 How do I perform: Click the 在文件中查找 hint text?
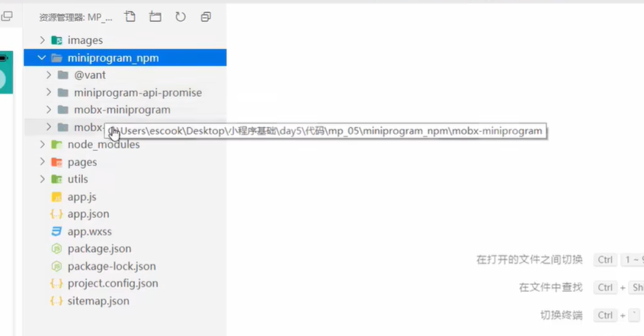coord(551,287)
